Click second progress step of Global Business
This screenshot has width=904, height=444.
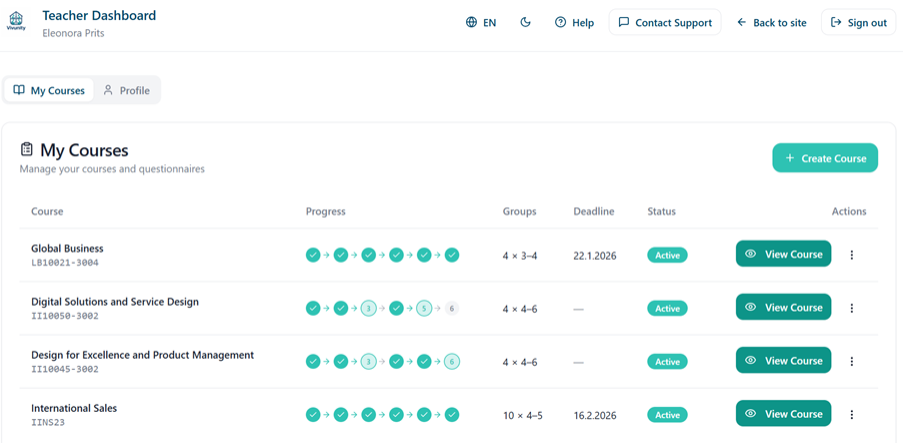341,255
